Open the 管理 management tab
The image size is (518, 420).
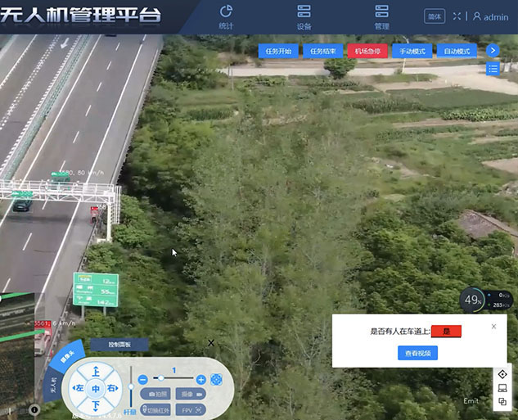pyautogui.click(x=381, y=16)
